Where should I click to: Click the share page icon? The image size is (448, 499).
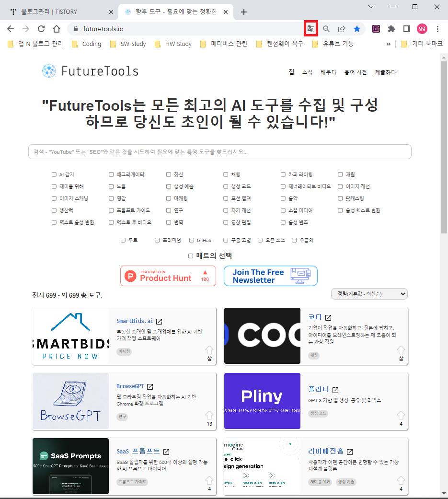pos(342,29)
